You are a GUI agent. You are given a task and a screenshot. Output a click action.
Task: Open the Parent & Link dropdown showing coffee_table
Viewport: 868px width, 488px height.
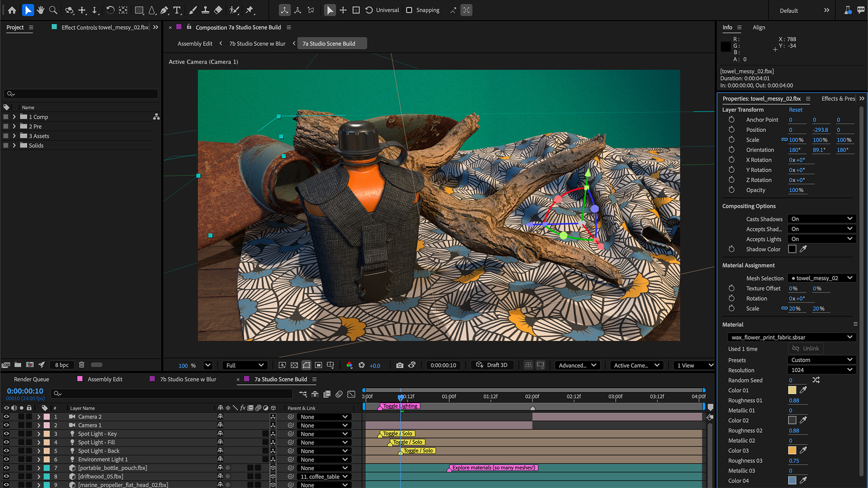click(x=323, y=476)
